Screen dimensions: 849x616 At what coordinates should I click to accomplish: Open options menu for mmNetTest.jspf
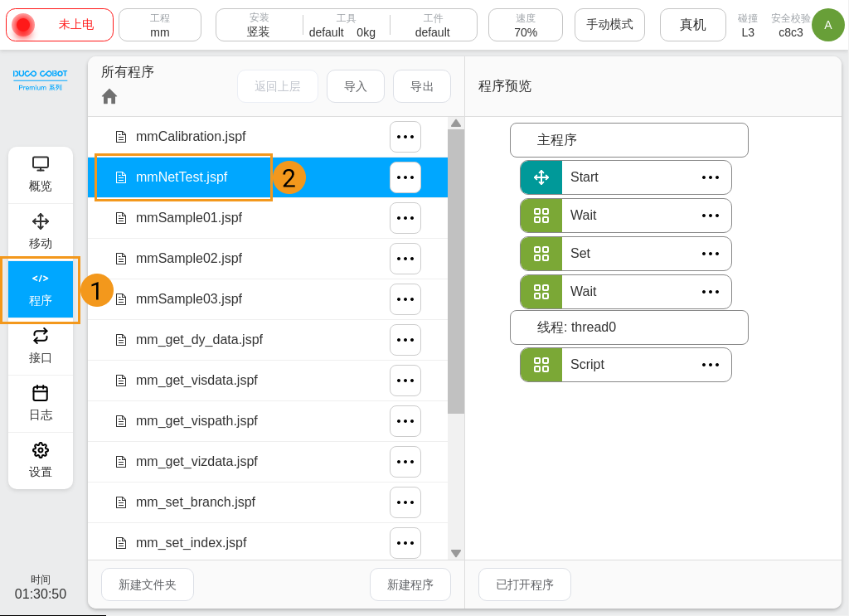click(x=405, y=177)
